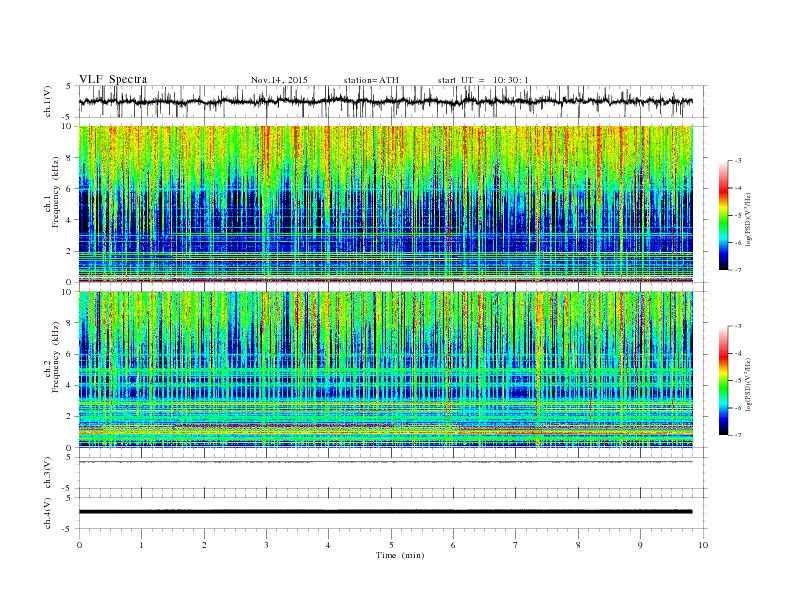
Task: Click the "station=ATH" label
Action: tap(371, 80)
